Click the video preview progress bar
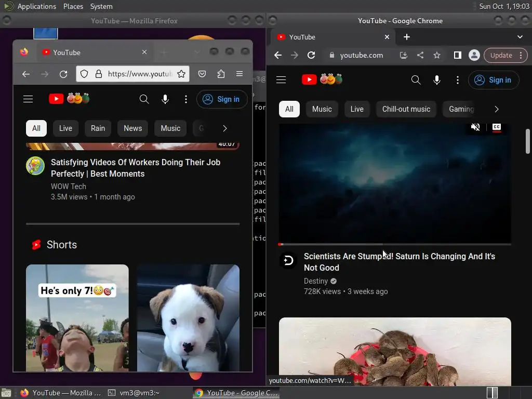Screen dimensions: 532x399 [395, 244]
